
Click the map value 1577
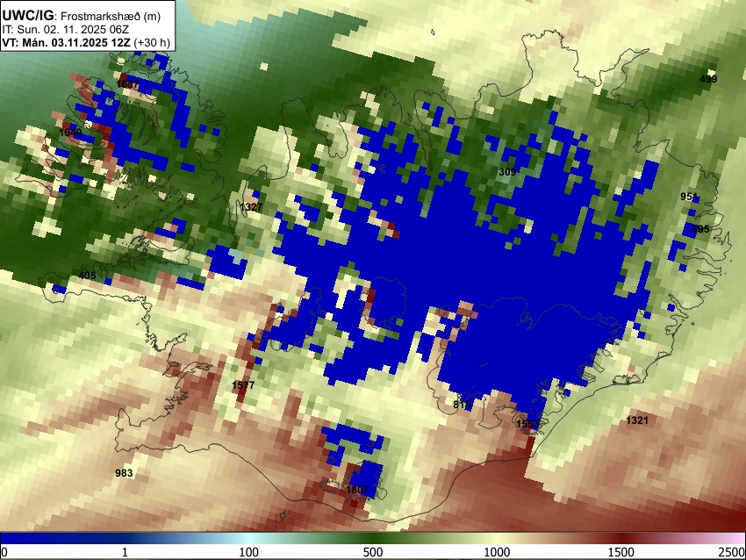(x=243, y=385)
